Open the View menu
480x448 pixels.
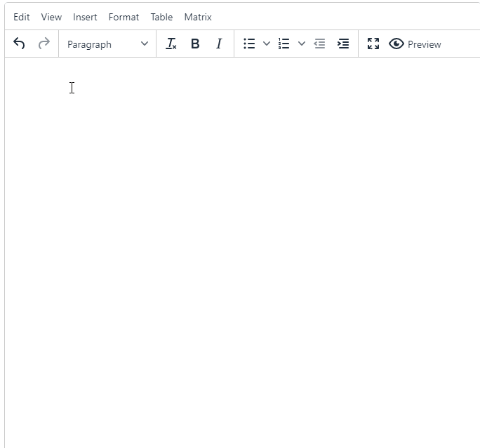click(51, 17)
